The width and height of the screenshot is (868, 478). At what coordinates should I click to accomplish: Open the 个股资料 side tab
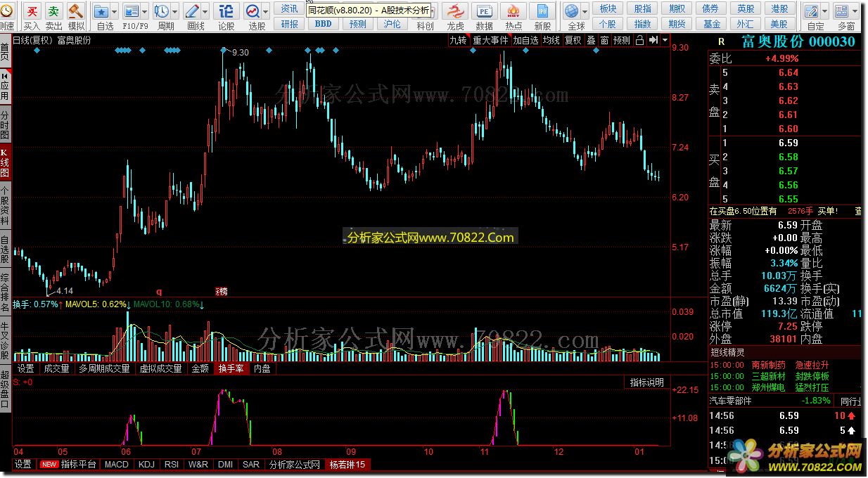(5, 205)
